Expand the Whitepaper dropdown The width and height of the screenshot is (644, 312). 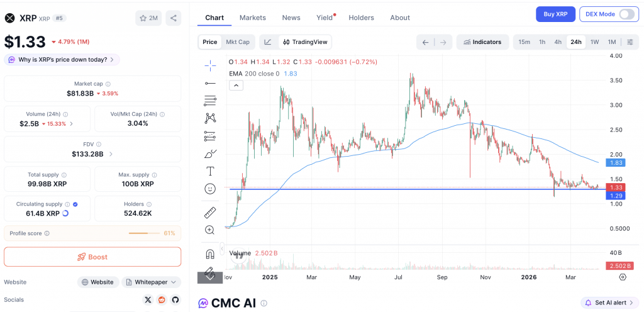tap(152, 282)
